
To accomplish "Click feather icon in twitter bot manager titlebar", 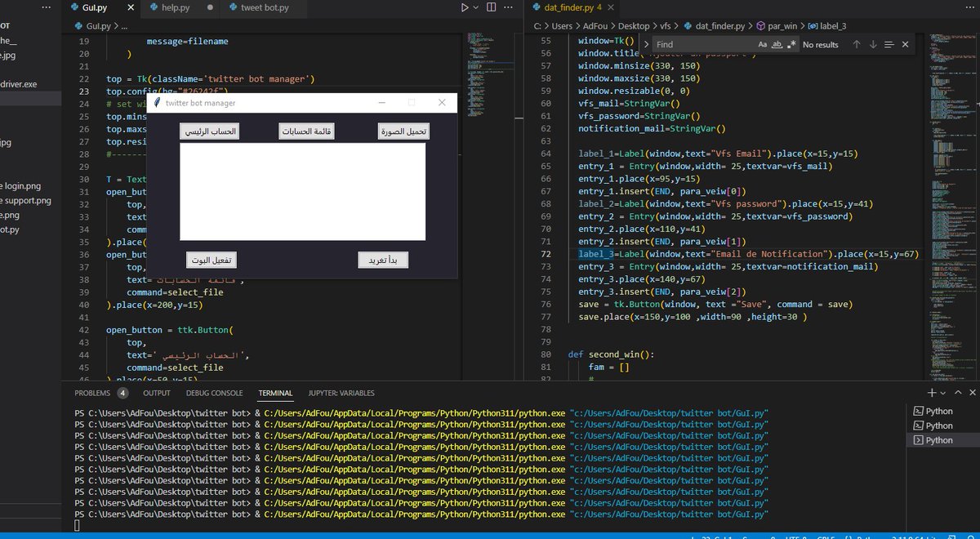I will pyautogui.click(x=157, y=103).
